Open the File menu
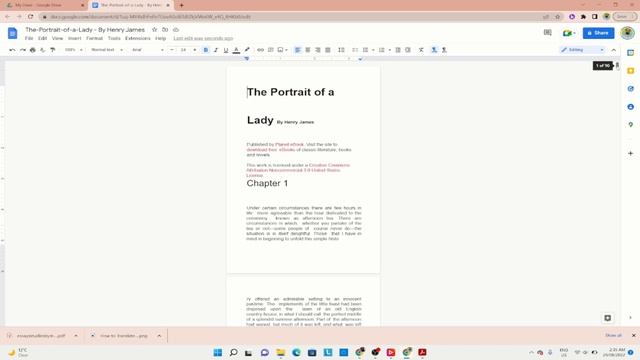The image size is (640, 360). pos(29,38)
